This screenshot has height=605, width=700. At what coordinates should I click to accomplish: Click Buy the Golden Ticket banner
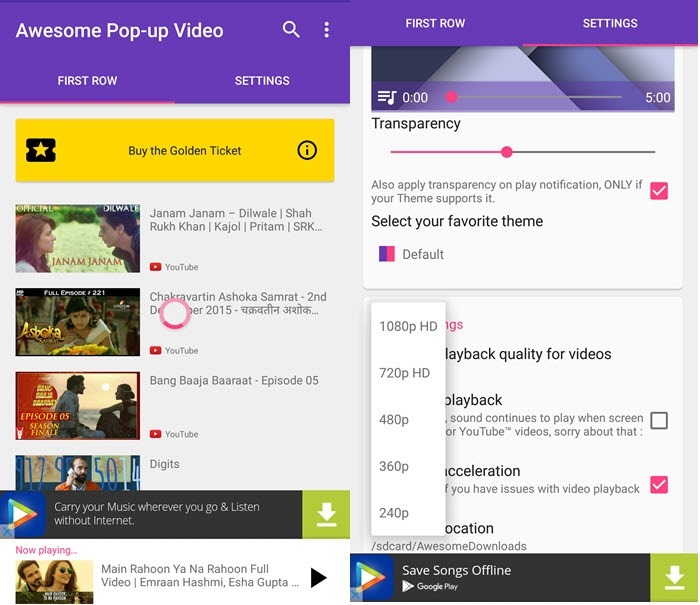click(x=175, y=150)
